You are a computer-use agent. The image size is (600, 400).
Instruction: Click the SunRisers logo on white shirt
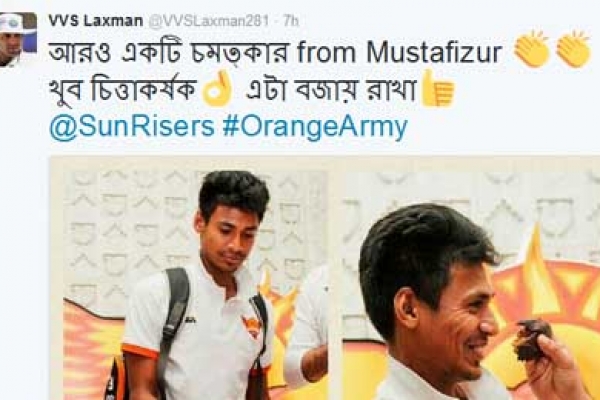click(251, 326)
